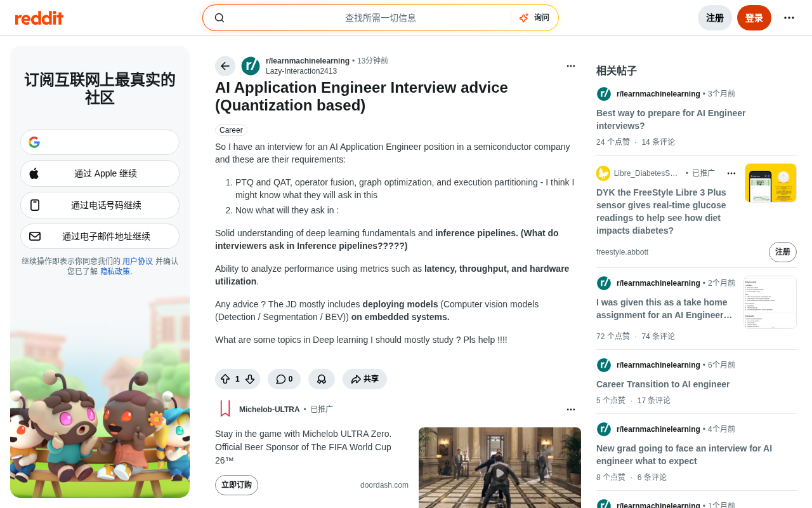Image resolution: width=812 pixels, height=508 pixels.
Task: Open the doordash.com ad link
Action: click(x=384, y=485)
